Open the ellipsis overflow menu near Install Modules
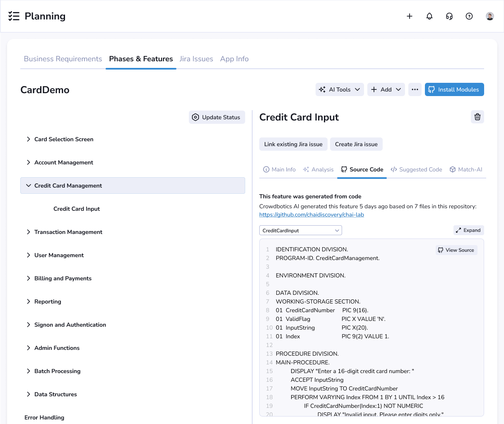This screenshot has width=504, height=424. tap(415, 89)
